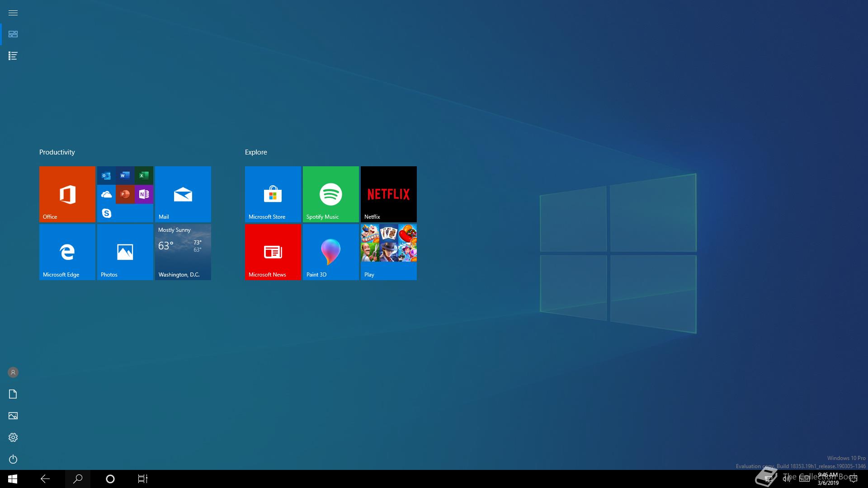The image size is (868, 488).
Task: Open the Start menu with the Windows button
Action: click(x=13, y=479)
